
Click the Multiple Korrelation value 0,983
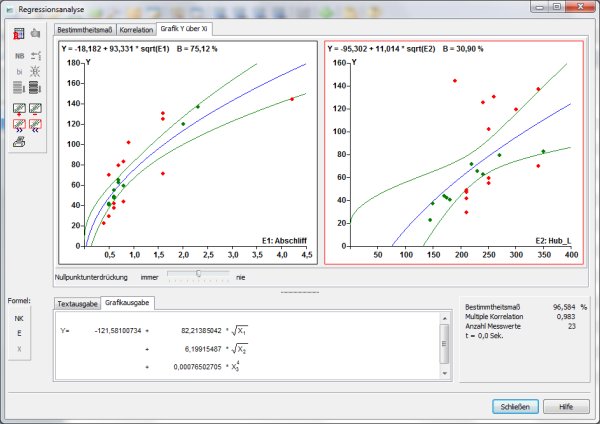coord(566,316)
